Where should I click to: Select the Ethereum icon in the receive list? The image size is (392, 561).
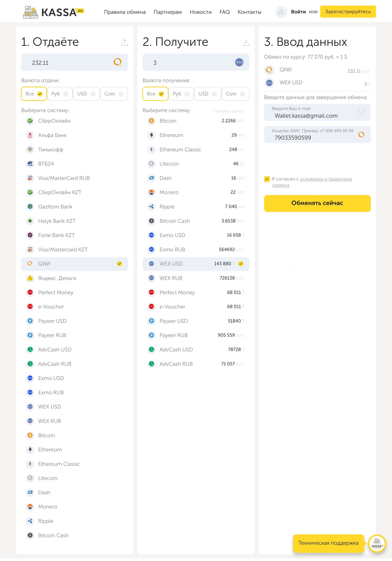pyautogui.click(x=152, y=135)
